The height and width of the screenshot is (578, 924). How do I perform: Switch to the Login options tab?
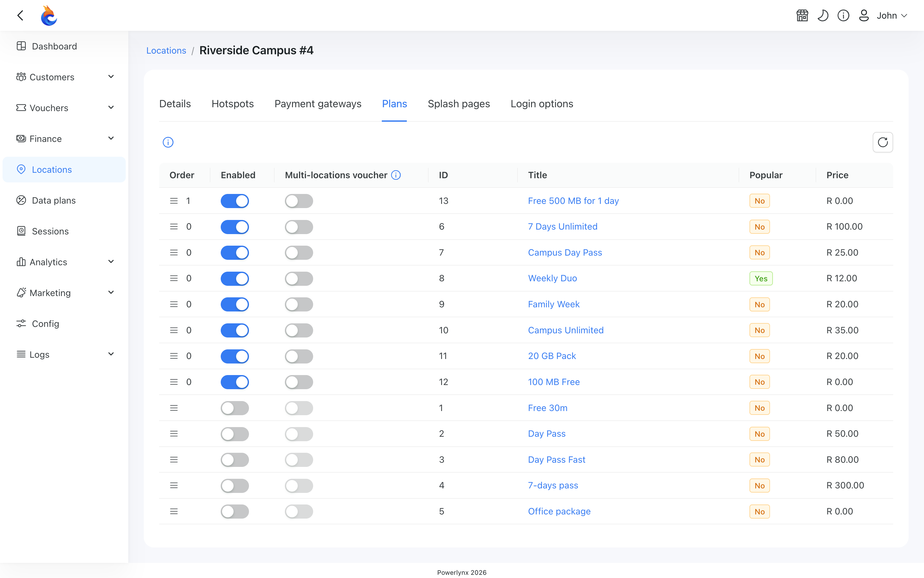coord(542,104)
